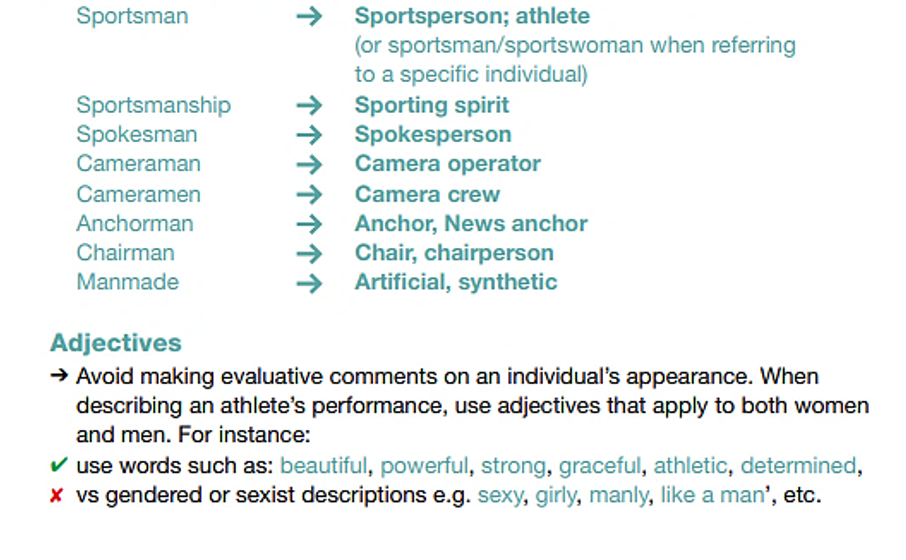Click the arrow bullet before 'Avoid making'
This screenshot has height=560, width=906.
pyautogui.click(x=59, y=377)
